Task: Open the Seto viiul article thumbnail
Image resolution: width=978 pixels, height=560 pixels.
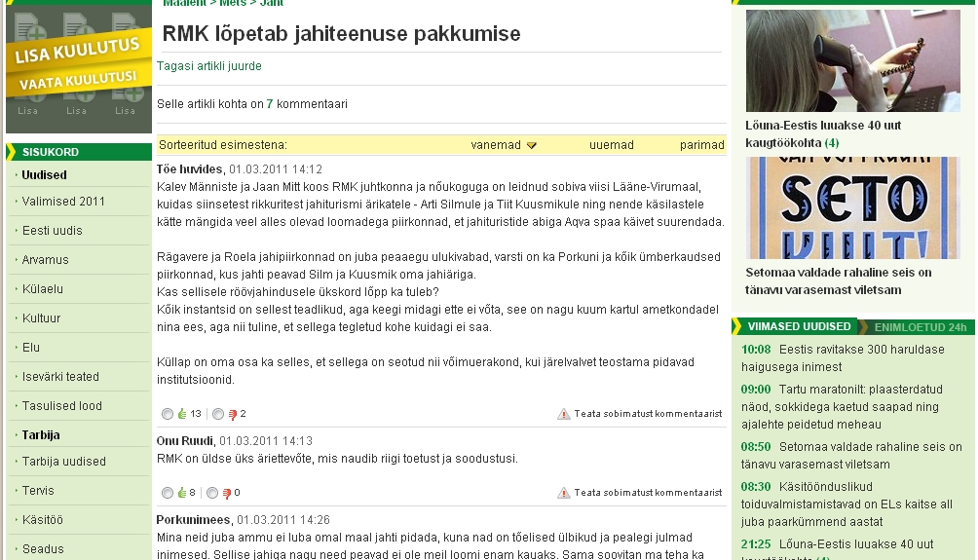Action: pyautogui.click(x=852, y=208)
